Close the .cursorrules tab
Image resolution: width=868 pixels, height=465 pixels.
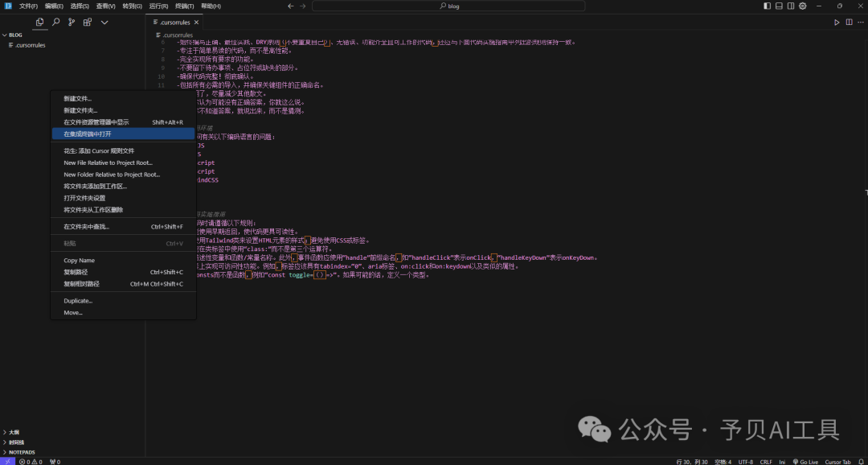coord(197,23)
